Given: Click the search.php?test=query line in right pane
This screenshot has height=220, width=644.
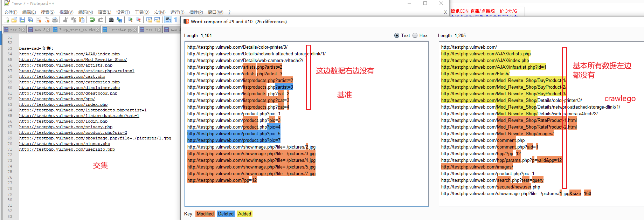Looking at the screenshot, I should (492, 180).
